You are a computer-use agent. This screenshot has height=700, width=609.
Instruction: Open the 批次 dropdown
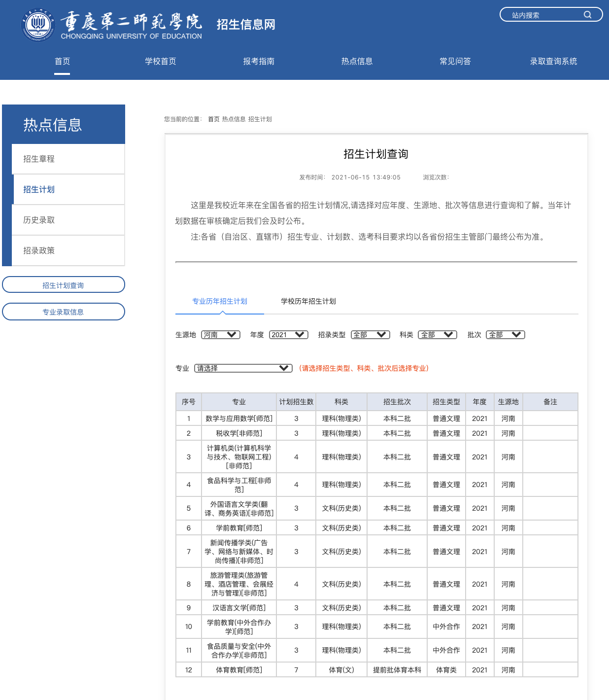tap(505, 335)
